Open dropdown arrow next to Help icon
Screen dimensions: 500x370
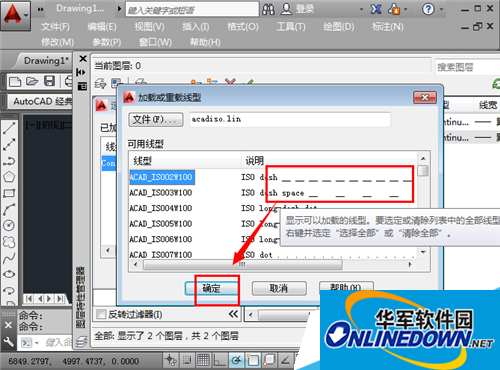click(x=441, y=9)
